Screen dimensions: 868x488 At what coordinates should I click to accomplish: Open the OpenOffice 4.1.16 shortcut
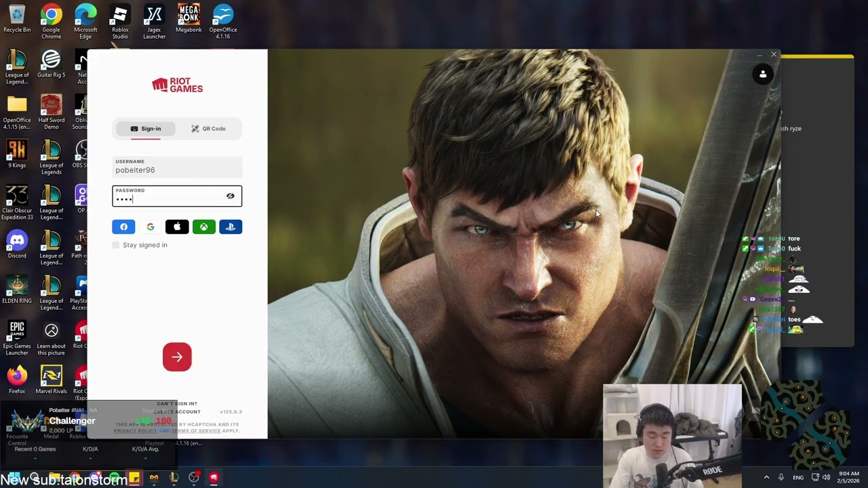pos(223,22)
